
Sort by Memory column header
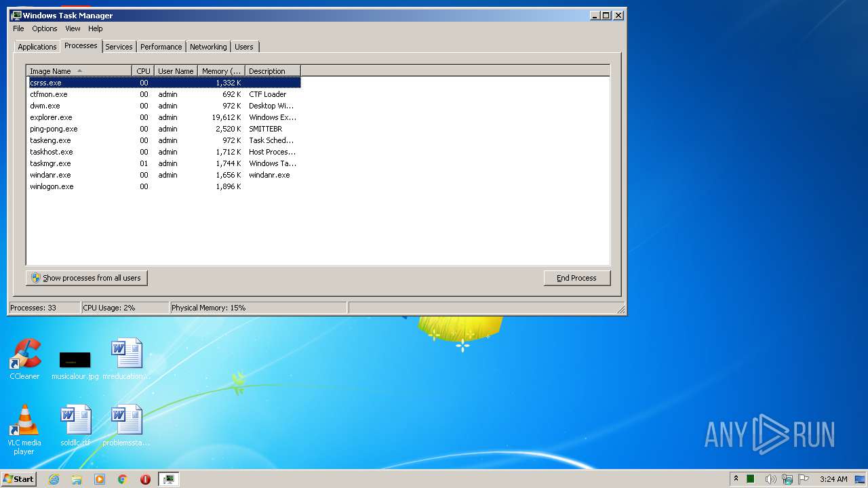point(221,70)
